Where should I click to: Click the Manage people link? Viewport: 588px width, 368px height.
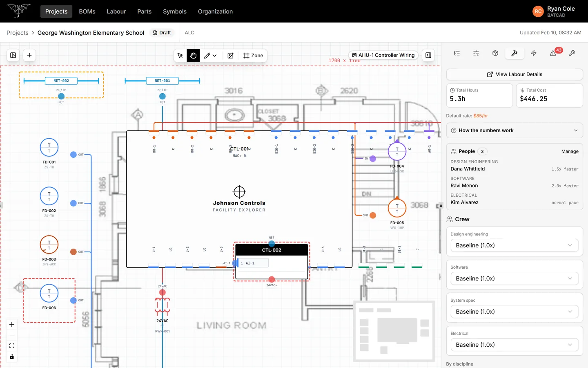(x=570, y=151)
